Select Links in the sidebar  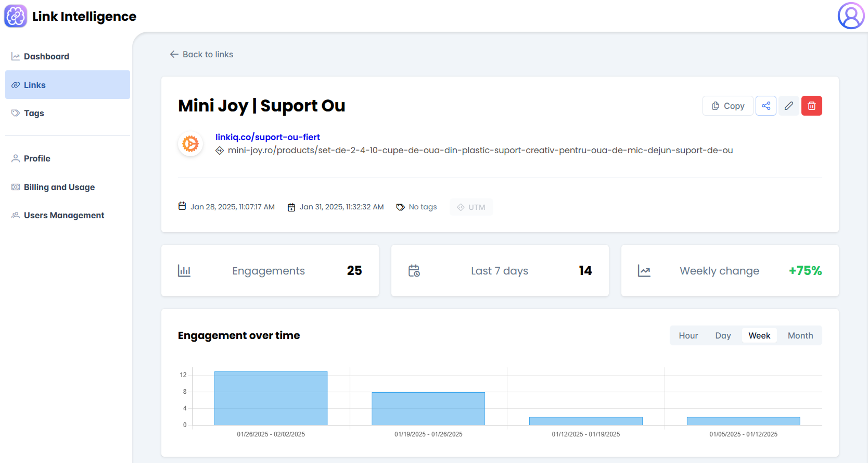pos(68,85)
